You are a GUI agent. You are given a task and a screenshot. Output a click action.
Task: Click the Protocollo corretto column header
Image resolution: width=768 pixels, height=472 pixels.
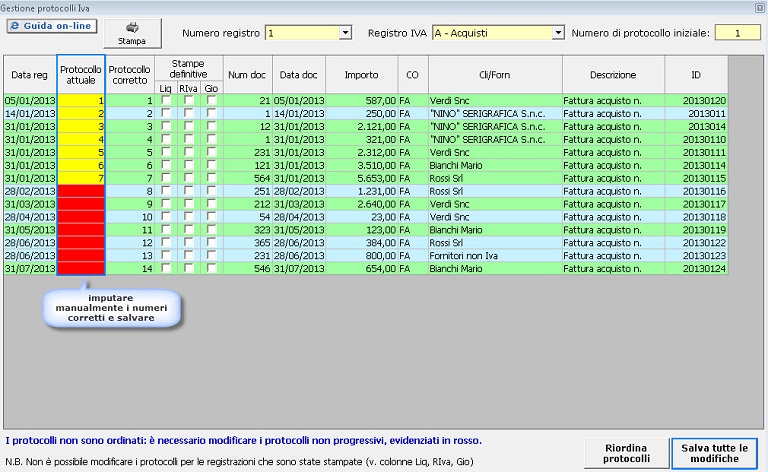pyautogui.click(x=130, y=75)
